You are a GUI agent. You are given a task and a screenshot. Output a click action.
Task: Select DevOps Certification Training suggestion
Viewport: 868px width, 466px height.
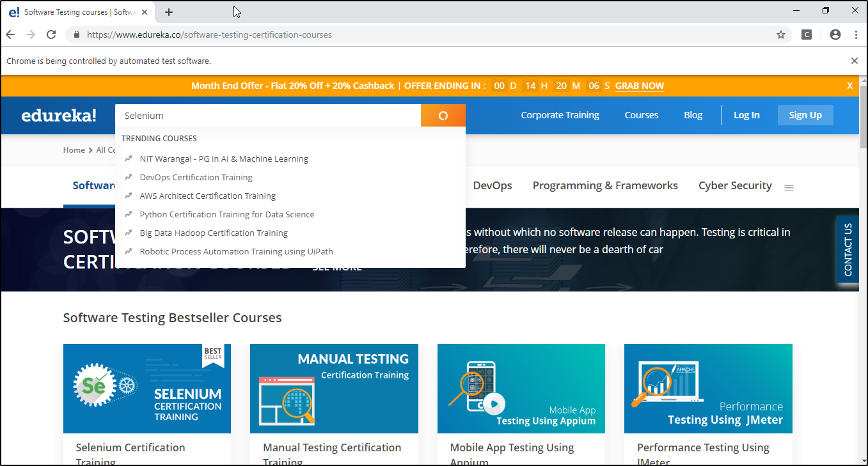point(196,177)
